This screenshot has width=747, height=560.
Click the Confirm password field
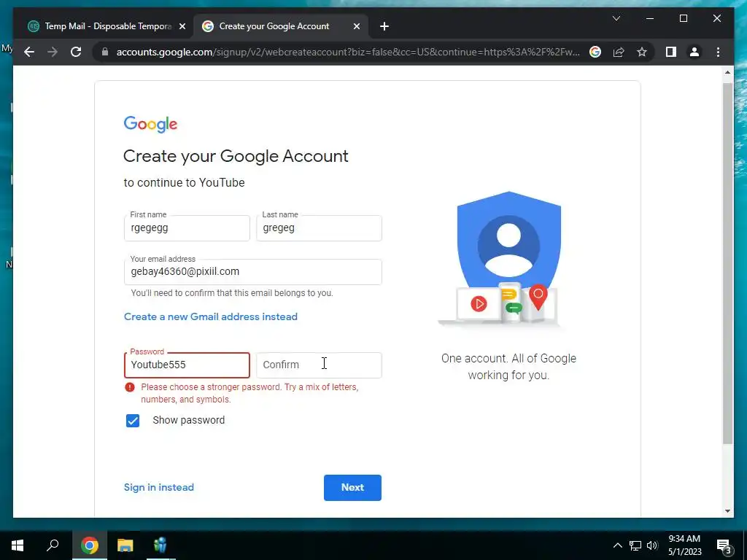tap(319, 365)
